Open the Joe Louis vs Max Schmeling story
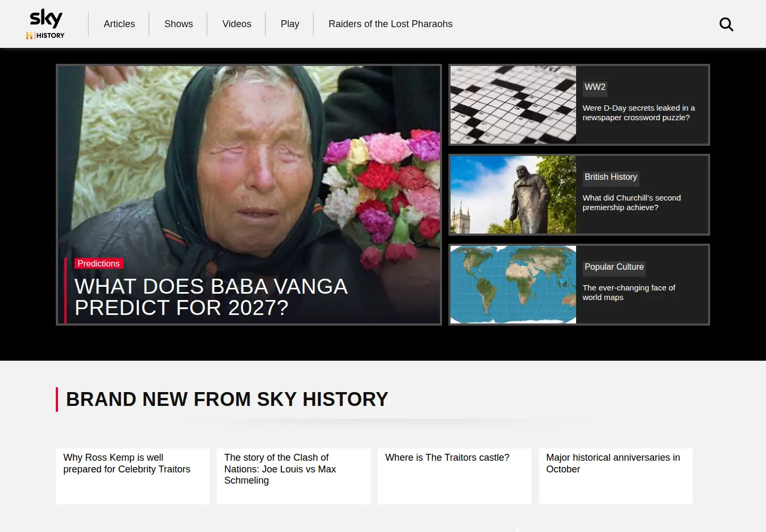 pos(294,476)
